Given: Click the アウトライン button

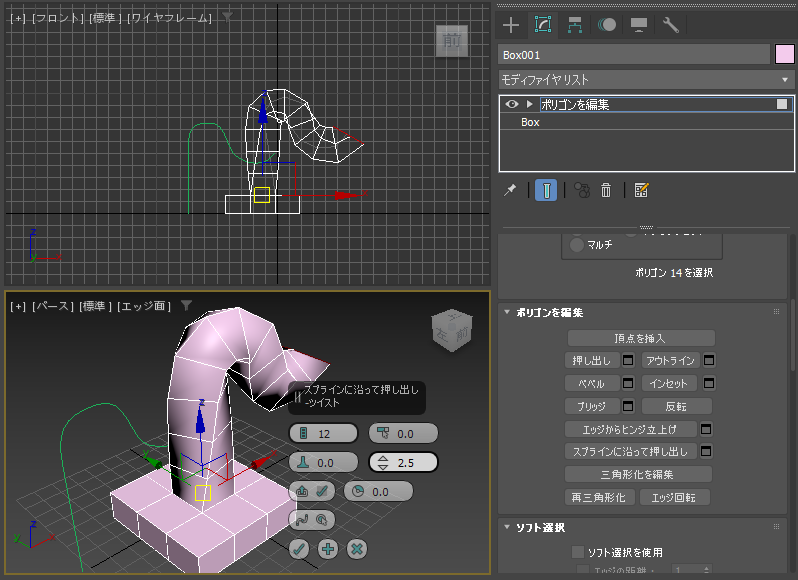Looking at the screenshot, I should click(670, 361).
